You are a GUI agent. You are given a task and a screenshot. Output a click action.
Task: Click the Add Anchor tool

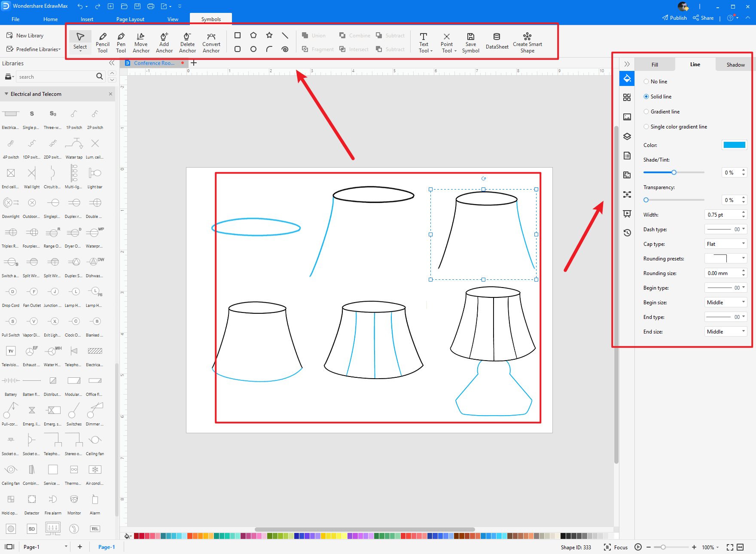click(164, 42)
